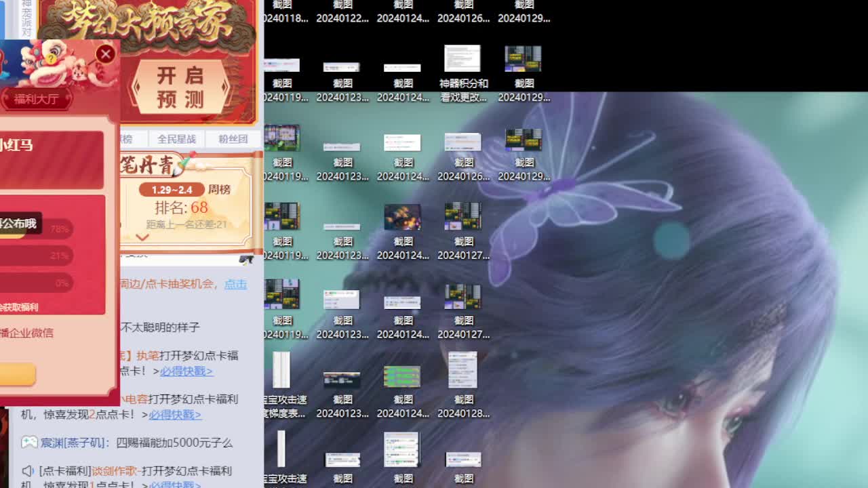This screenshot has width=868, height=488.
Task: Open the upper of two 截图 20240127 icons
Action: coord(463,232)
